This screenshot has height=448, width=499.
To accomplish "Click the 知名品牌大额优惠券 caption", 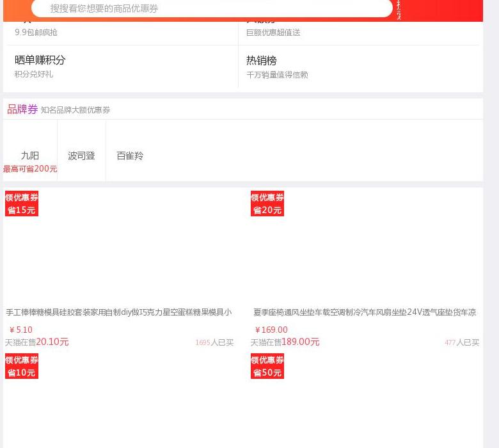I will click(75, 110).
